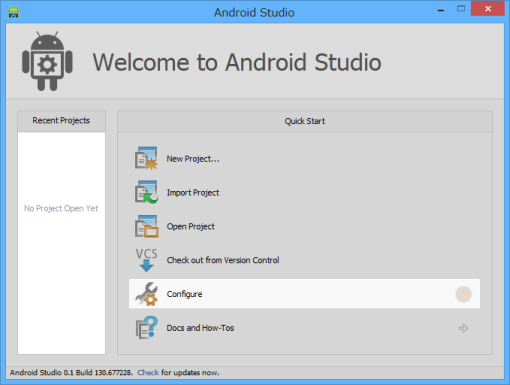The width and height of the screenshot is (510, 385).
Task: Click the Quick Start panel header
Action: 305,121
